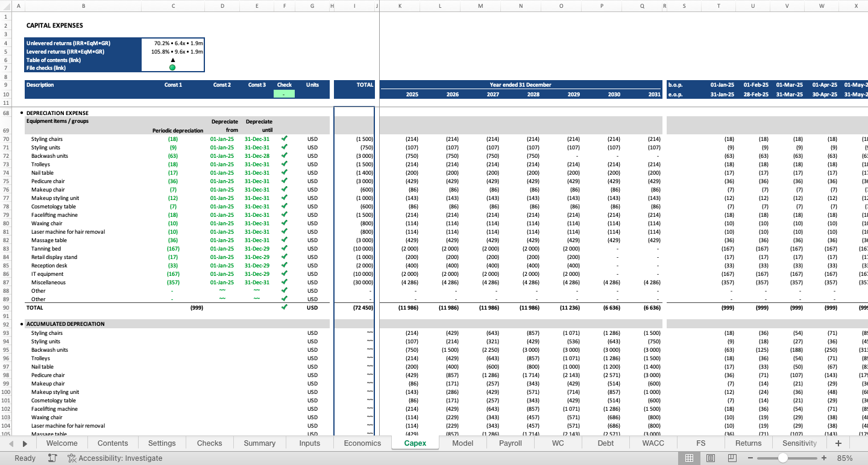Viewport: 868px width, 465px height.
Task: Open the Economics sheet tab
Action: [x=362, y=443]
